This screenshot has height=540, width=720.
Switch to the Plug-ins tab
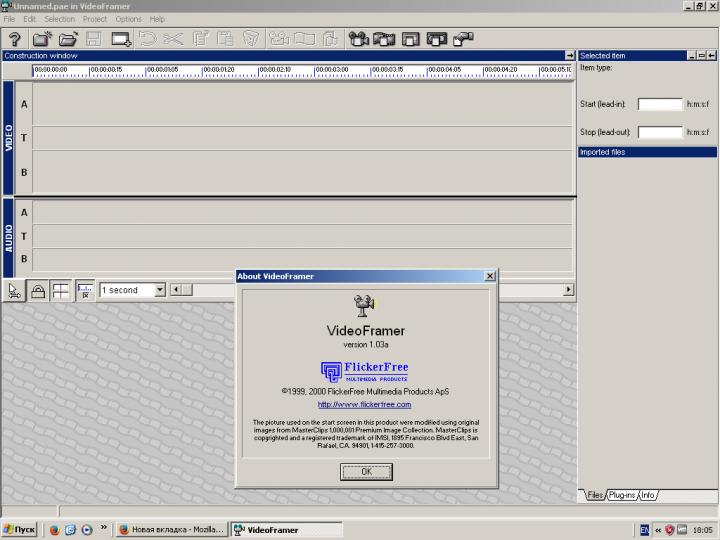click(x=622, y=495)
